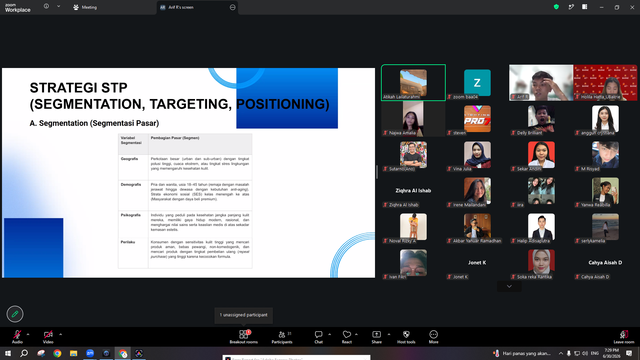Toggle the Video camera button
This screenshot has height=360, width=640.
(x=48, y=337)
